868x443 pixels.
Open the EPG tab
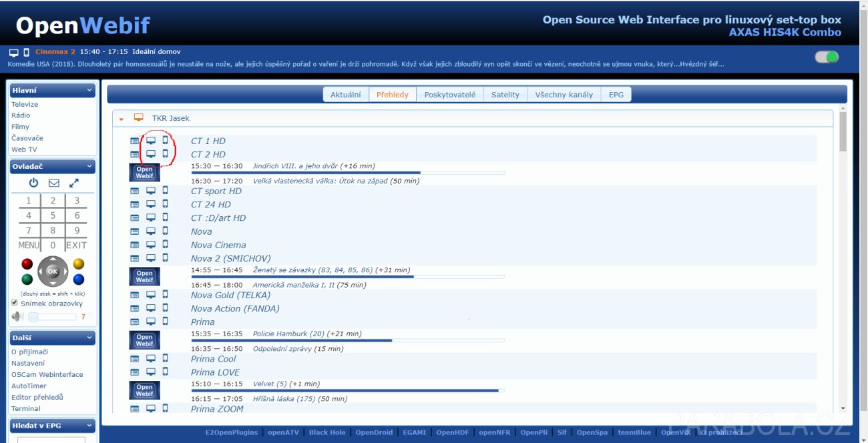click(x=616, y=95)
